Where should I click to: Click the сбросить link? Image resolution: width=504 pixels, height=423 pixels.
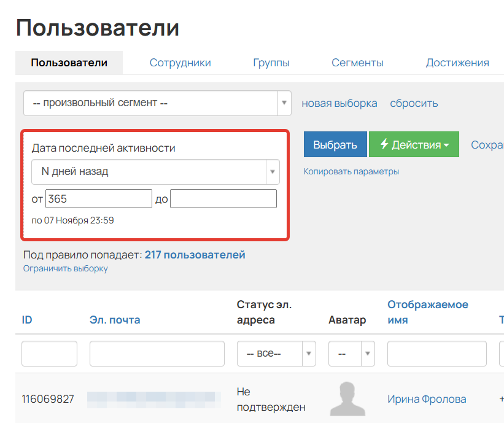pyautogui.click(x=414, y=103)
